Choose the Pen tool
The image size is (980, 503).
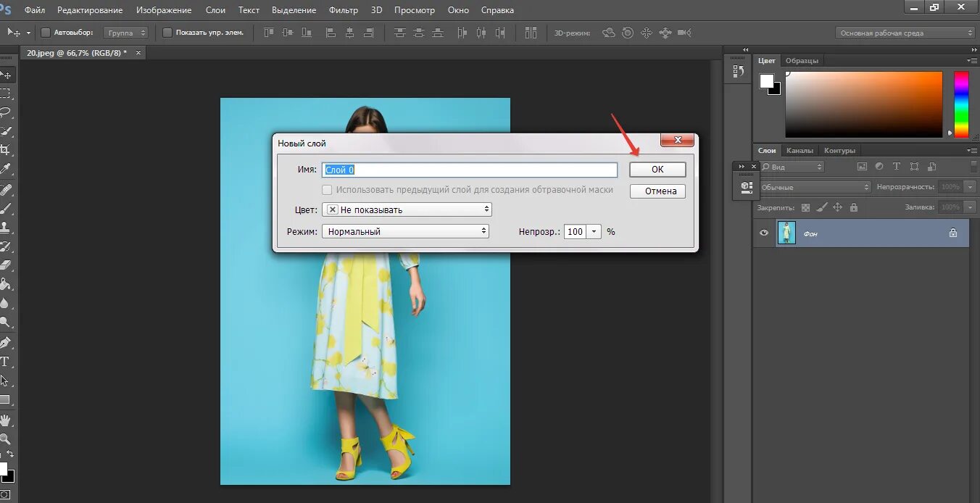5,342
